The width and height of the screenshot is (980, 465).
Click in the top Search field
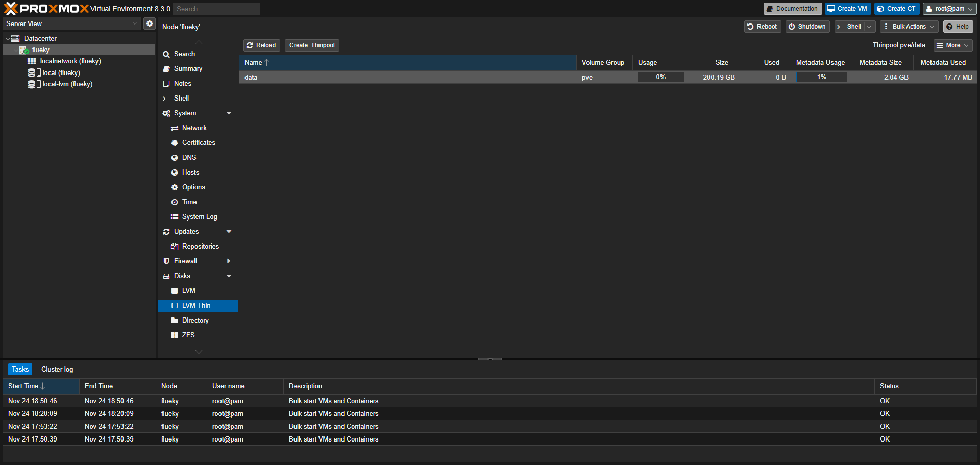coord(216,9)
